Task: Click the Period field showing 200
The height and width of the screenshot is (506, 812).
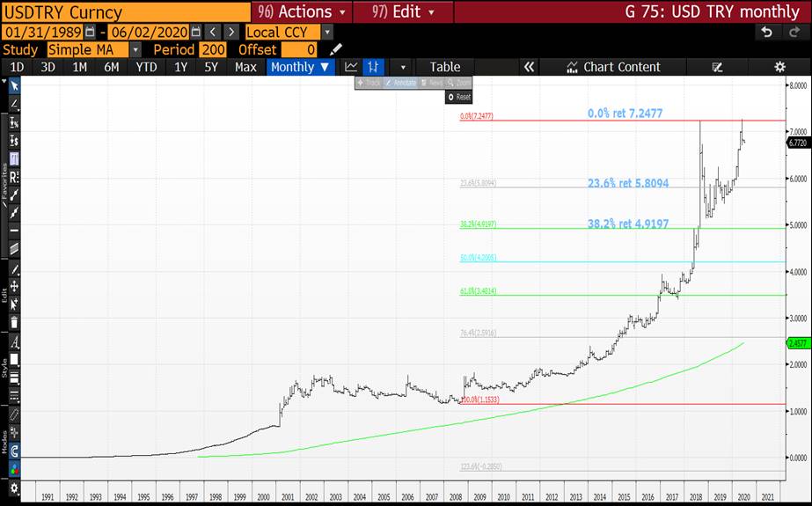Action: coord(213,49)
